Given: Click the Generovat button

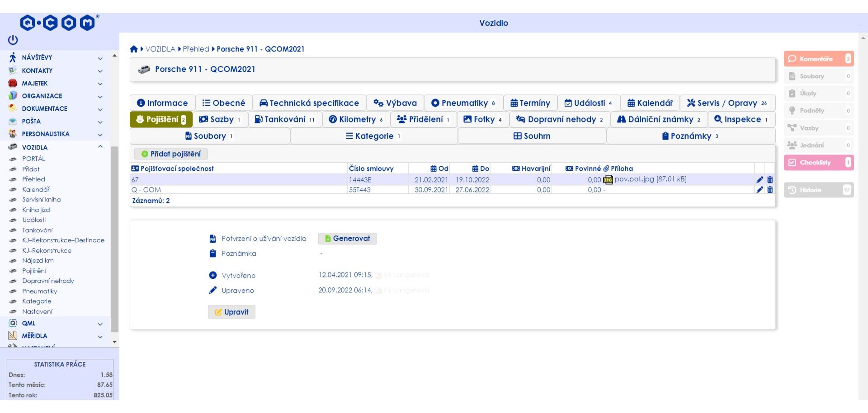Looking at the screenshot, I should click(x=347, y=239).
